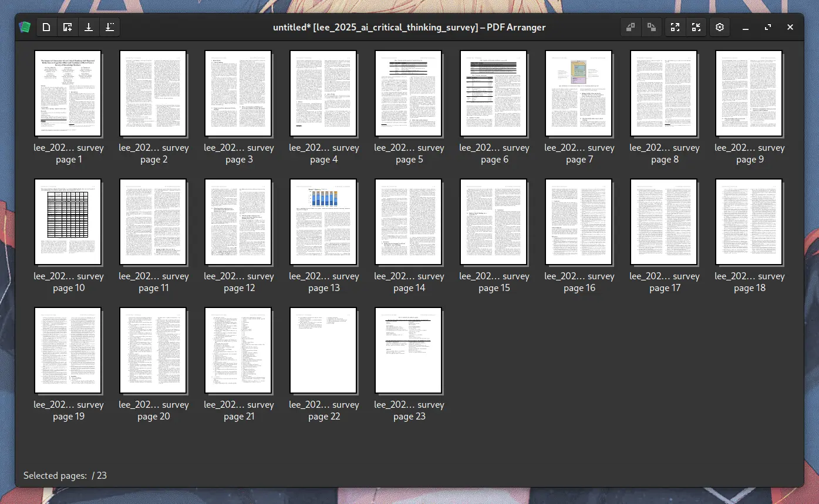819x504 pixels.
Task: Select the mostly blank page 22 thumbnail
Action: coord(323,350)
